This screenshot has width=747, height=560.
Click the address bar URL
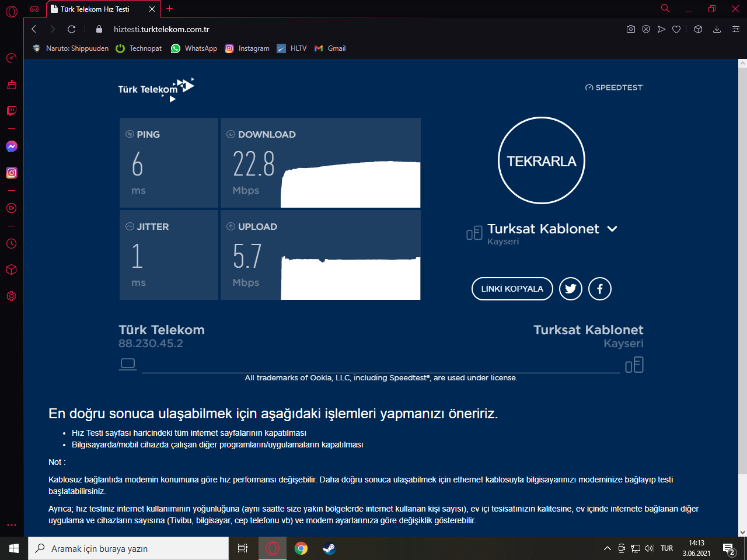(x=162, y=29)
